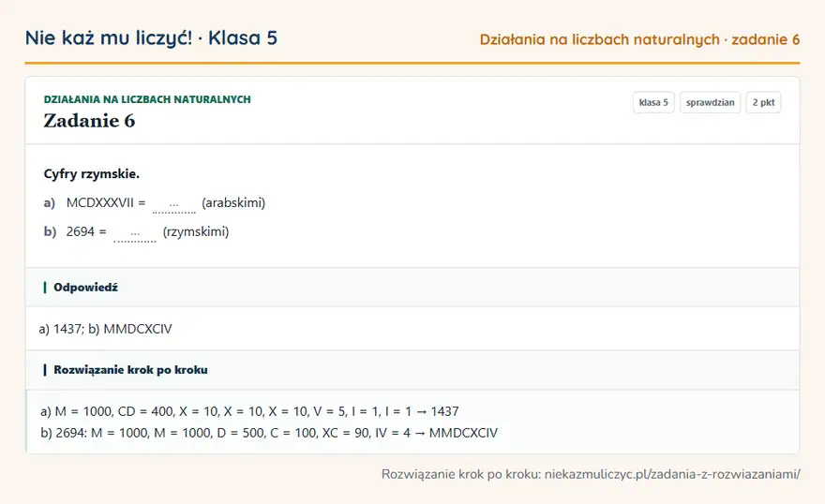Viewport: 825px width, 504px height.
Task: Click the footer niekazmuliczyc.pl link
Action: tap(672, 474)
